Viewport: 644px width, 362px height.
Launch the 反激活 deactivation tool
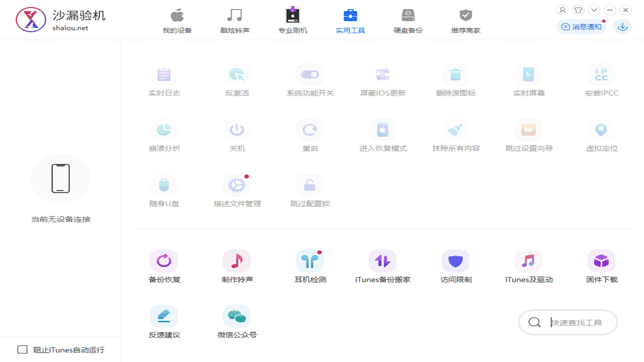(x=237, y=80)
